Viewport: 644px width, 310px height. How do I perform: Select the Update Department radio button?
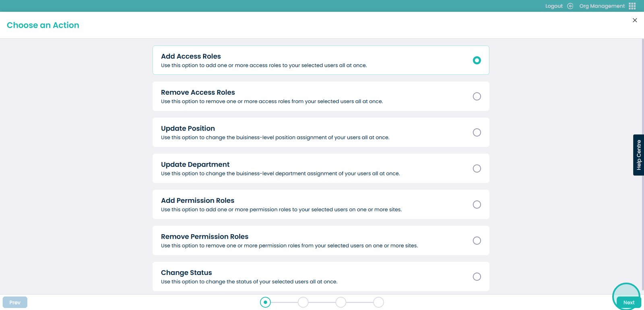477,169
